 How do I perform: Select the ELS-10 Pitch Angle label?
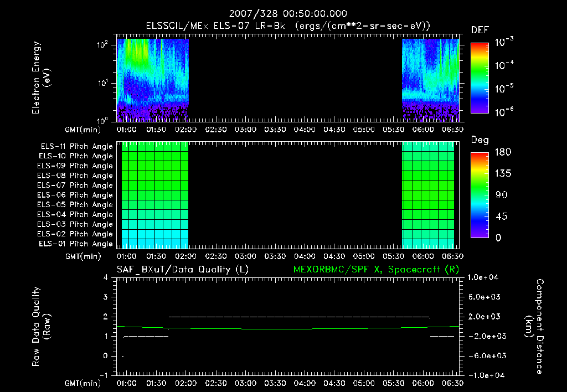pyautogui.click(x=76, y=156)
